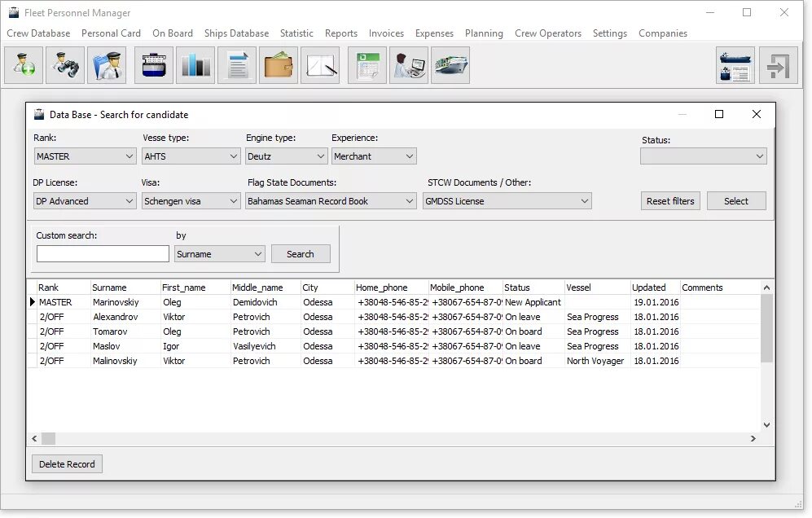The height and width of the screenshot is (518, 812).
Task: Open the Companies menu
Action: [663, 33]
